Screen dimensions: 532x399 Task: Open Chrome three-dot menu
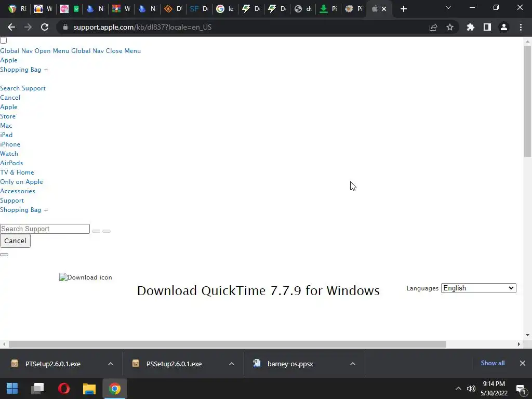tap(521, 27)
